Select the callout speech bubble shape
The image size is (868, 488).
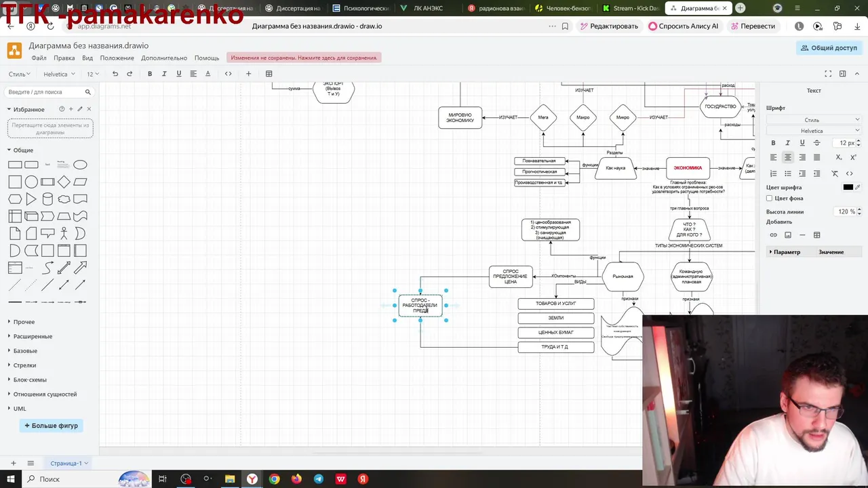(47, 234)
